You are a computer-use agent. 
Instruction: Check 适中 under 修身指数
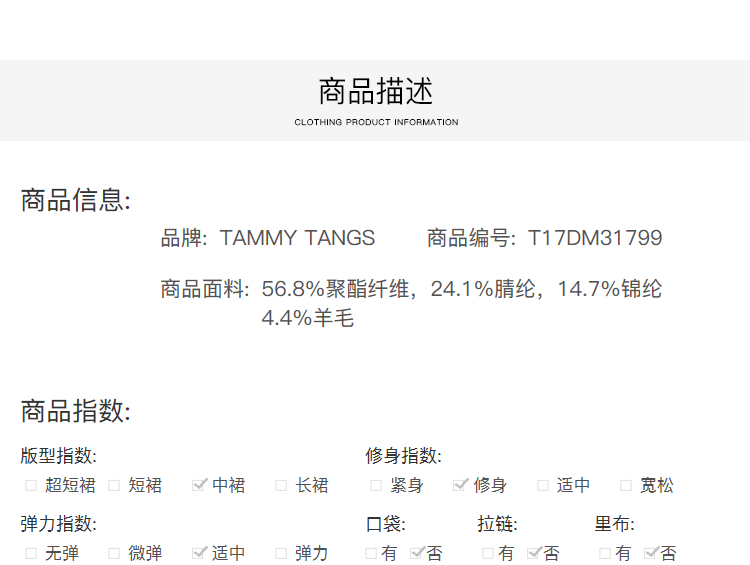(543, 486)
